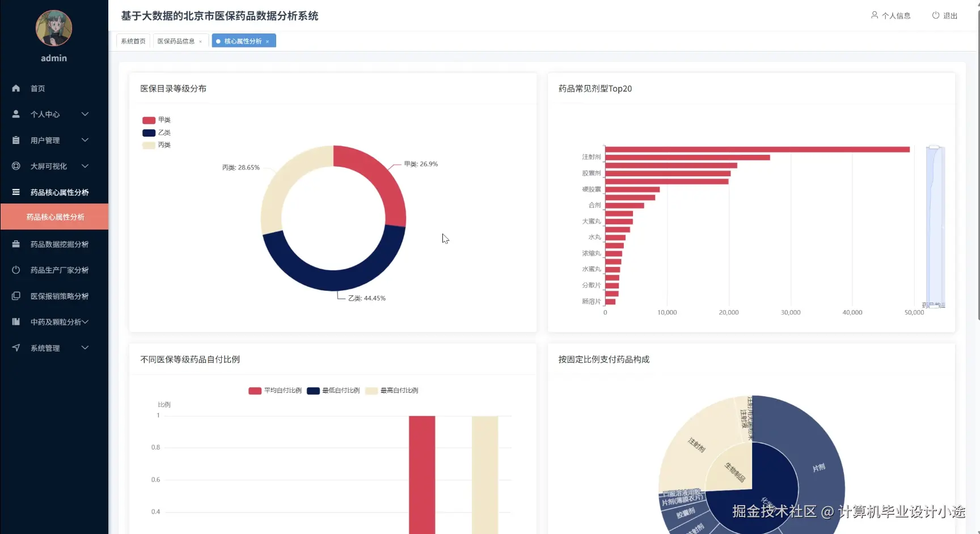Select the active 核心属性分析 tab
The image size is (980, 534).
[243, 41]
